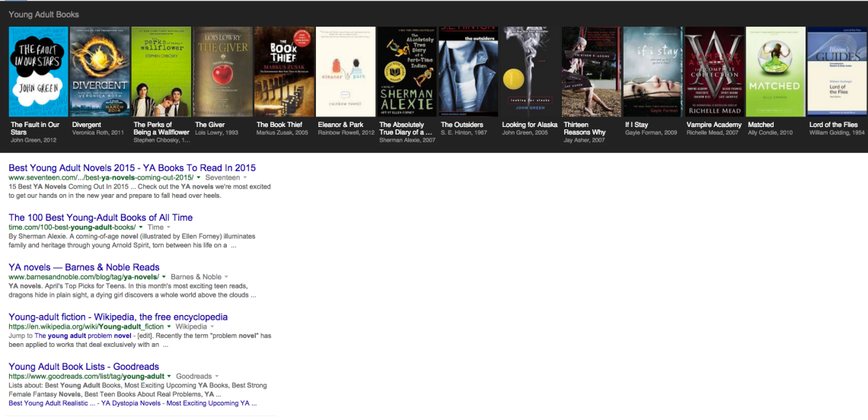The image size is (868, 420).
Task: Click the www.barnesandnoble.com/blog/tag URL text
Action: (85, 277)
